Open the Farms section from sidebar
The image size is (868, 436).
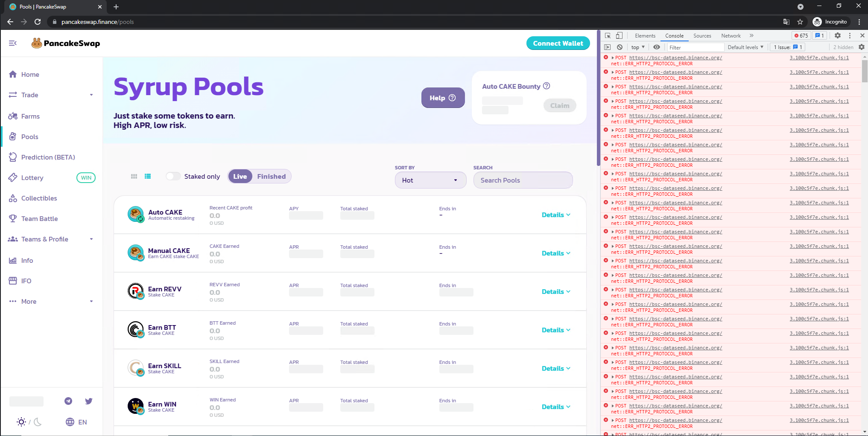31,116
